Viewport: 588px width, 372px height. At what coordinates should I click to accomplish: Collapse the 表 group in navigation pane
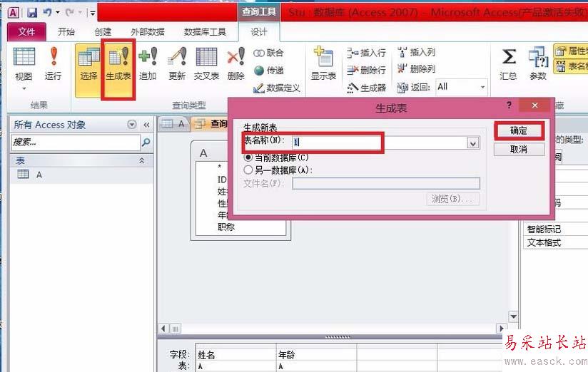pos(142,161)
